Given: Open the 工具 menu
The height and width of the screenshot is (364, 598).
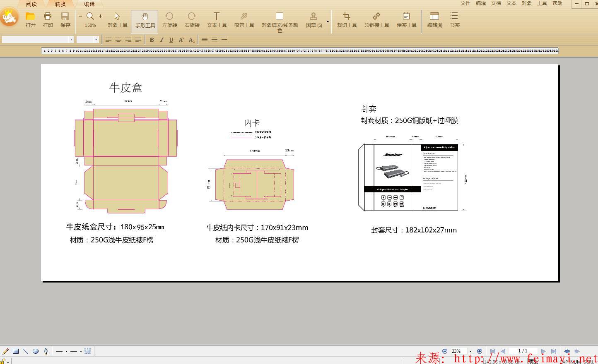Looking at the screenshot, I should click(x=542, y=3).
